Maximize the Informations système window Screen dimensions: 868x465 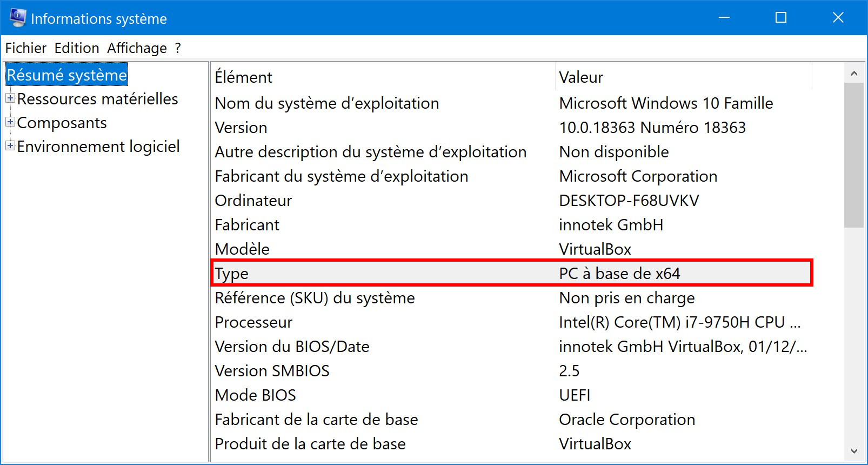(780, 18)
